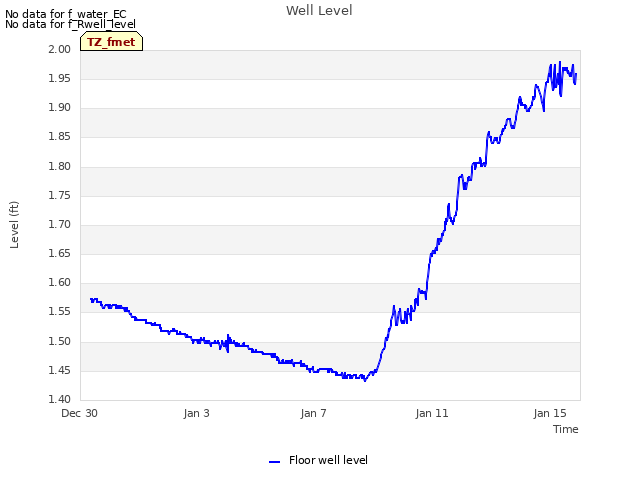
Task: Click the line's peak near 1.98
Action: coord(560,62)
